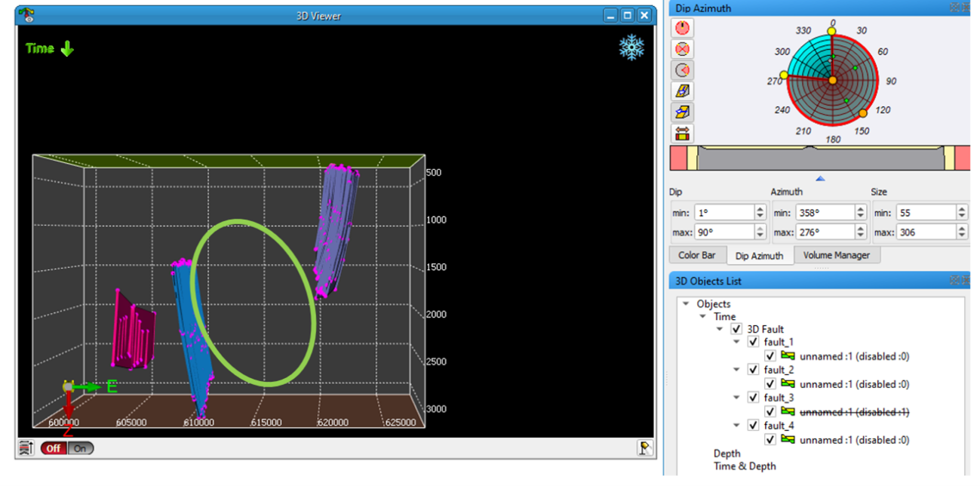Toggle the unnamed surface checkbox under fault_1
Screen dimensions: 980x486
[770, 356]
